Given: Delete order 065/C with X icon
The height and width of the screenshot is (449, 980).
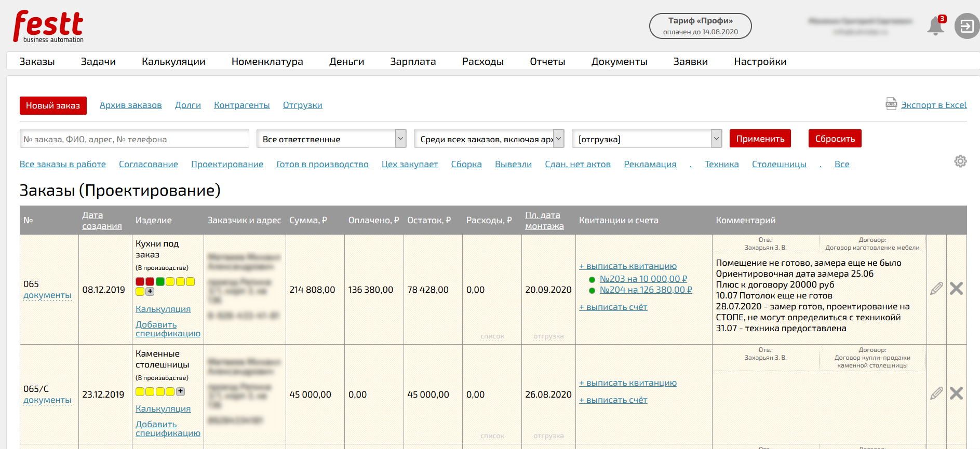Looking at the screenshot, I should coord(956,393).
